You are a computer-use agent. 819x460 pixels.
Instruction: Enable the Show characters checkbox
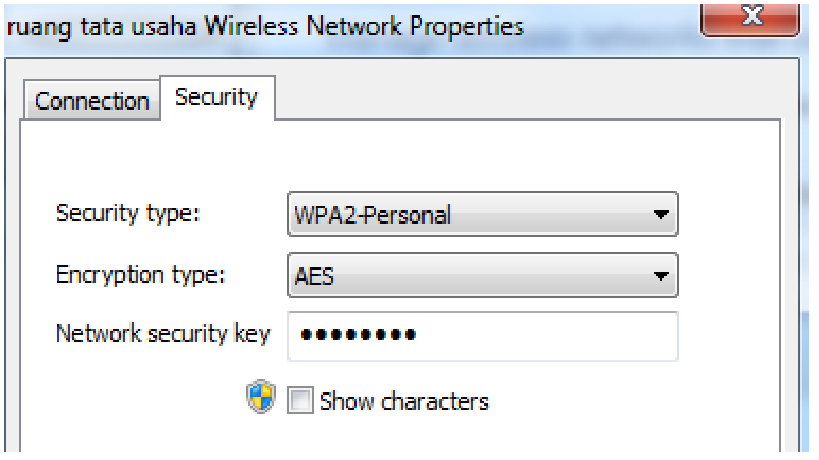(x=300, y=402)
